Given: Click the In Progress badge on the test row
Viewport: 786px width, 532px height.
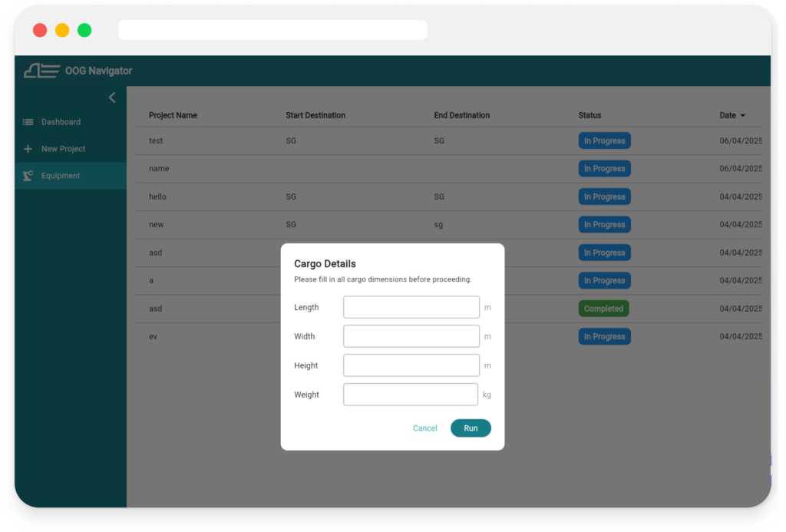Looking at the screenshot, I should coord(604,140).
